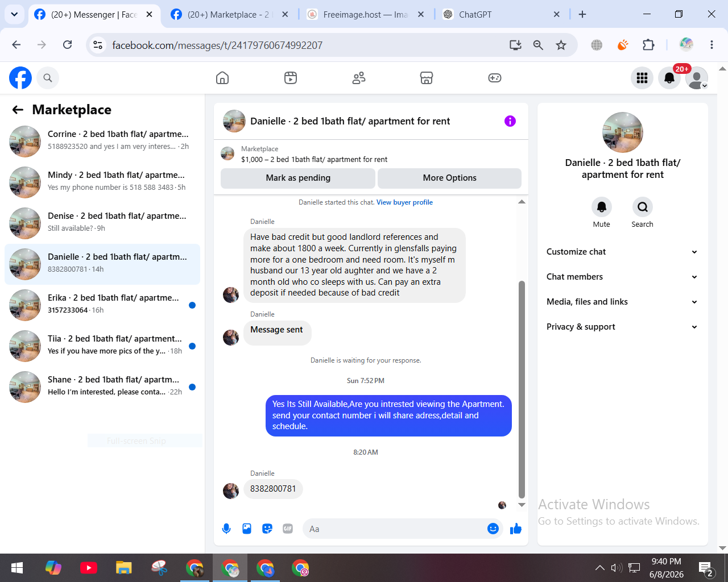Switch to the Messenger browser tab

click(x=93, y=15)
